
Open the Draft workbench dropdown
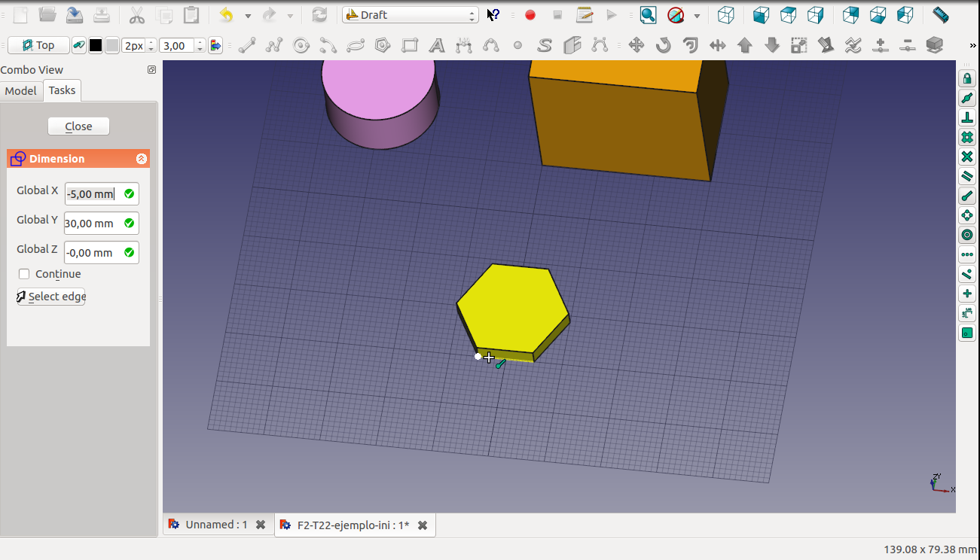411,15
